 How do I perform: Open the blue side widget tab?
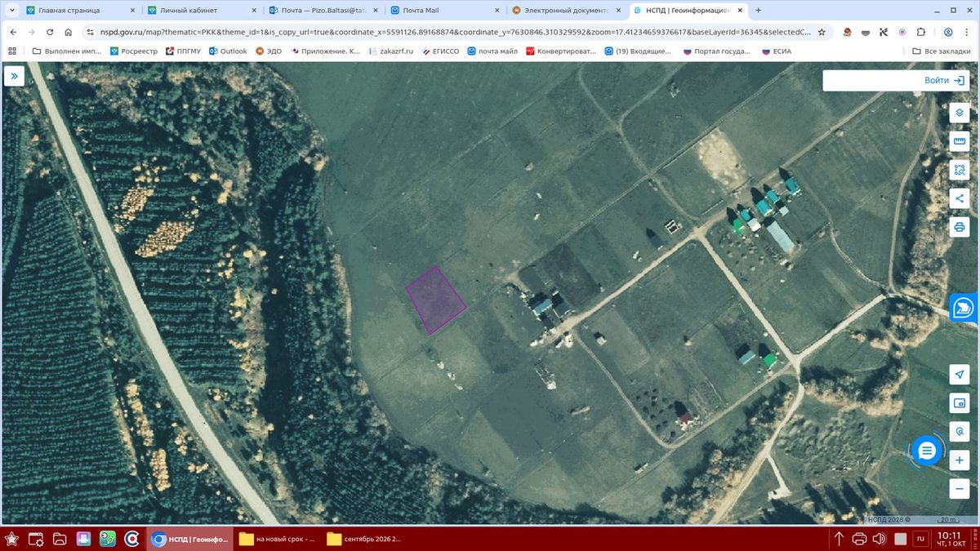tap(965, 308)
